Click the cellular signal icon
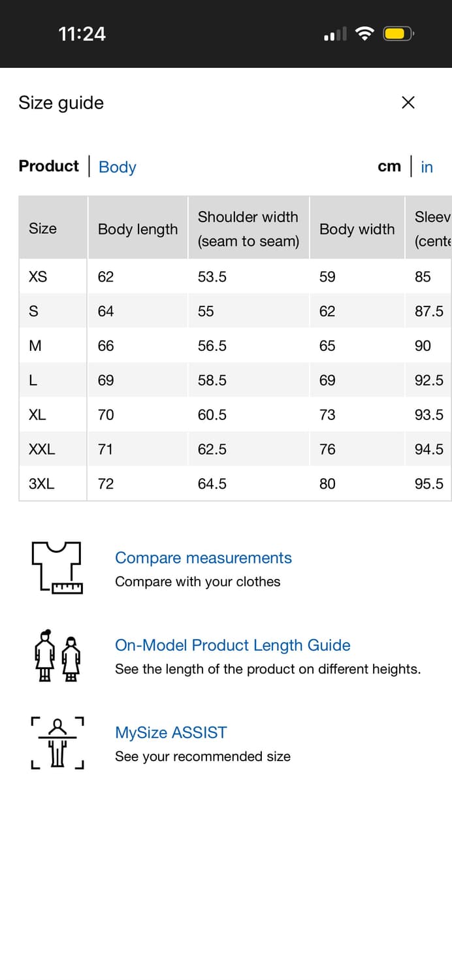 [334, 33]
